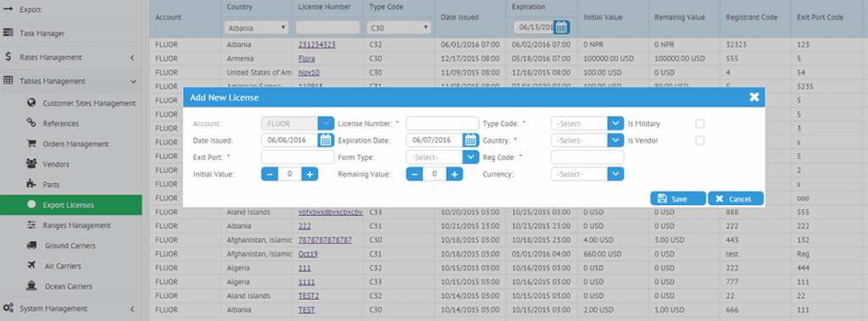Check the Is Military checkbox

(x=699, y=124)
